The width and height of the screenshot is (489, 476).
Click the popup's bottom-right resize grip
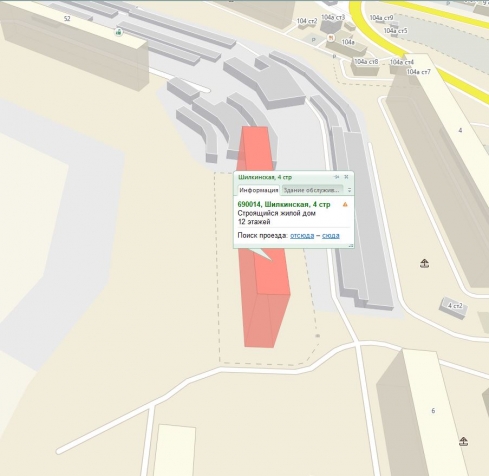[x=350, y=246]
